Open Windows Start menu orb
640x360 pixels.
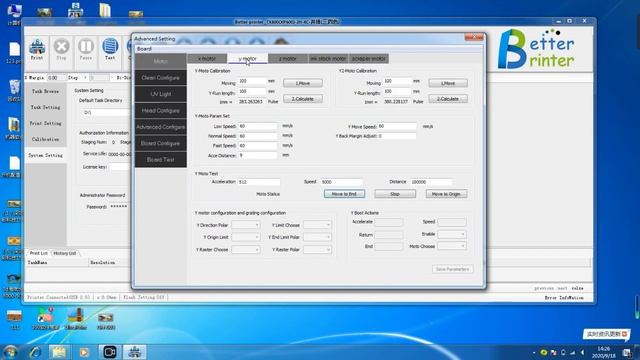coord(10,352)
